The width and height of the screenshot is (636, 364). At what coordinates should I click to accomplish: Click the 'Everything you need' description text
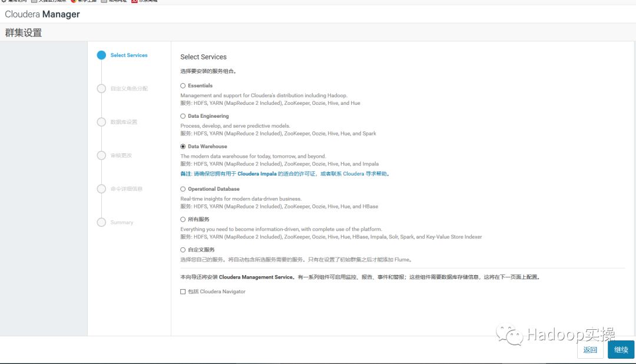click(x=281, y=229)
